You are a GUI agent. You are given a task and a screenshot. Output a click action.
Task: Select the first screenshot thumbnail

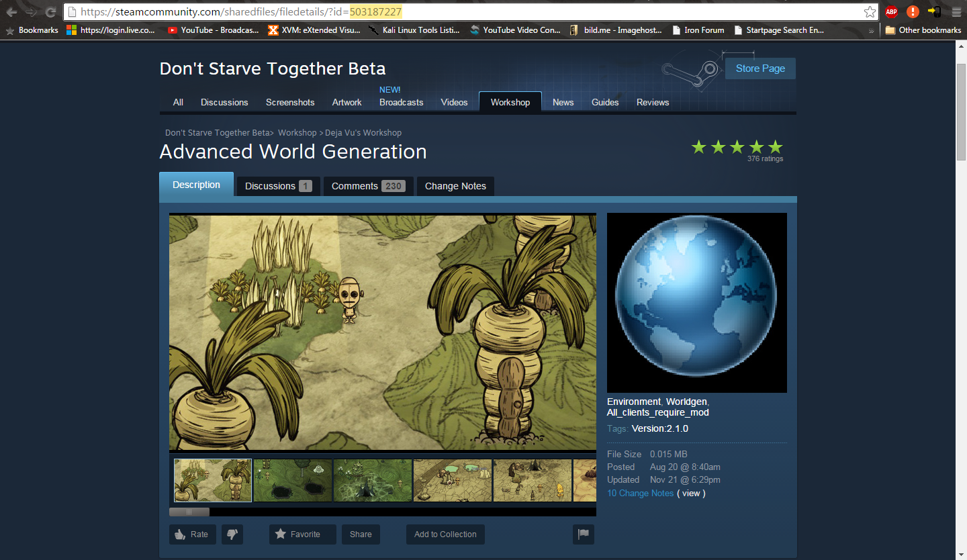[x=212, y=480]
